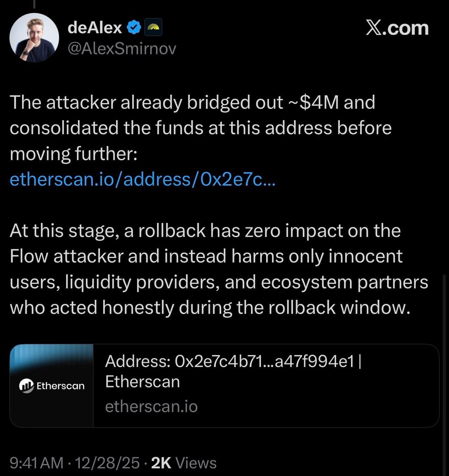Open the deAlex display name link
449x476 pixels.
point(94,28)
